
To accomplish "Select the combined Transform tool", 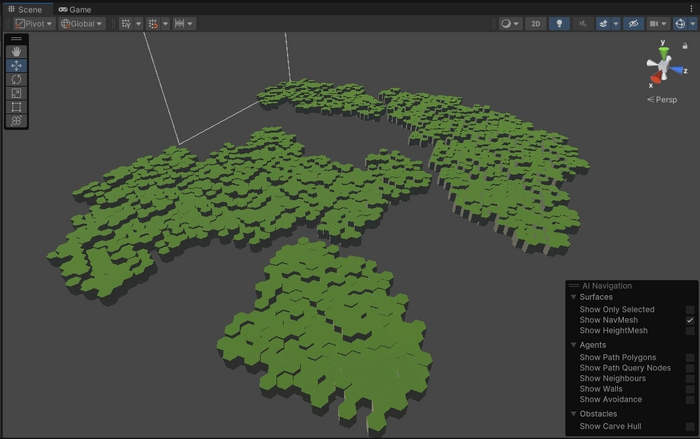I will tap(16, 121).
